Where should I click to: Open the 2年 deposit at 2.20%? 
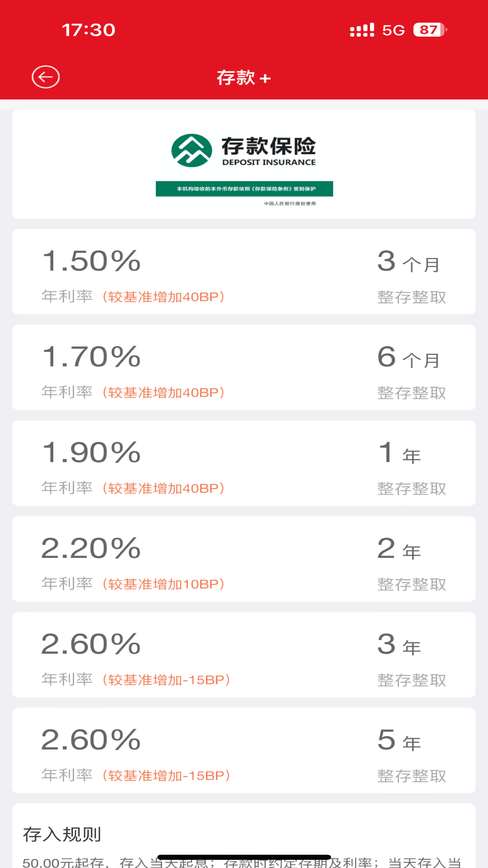point(244,559)
